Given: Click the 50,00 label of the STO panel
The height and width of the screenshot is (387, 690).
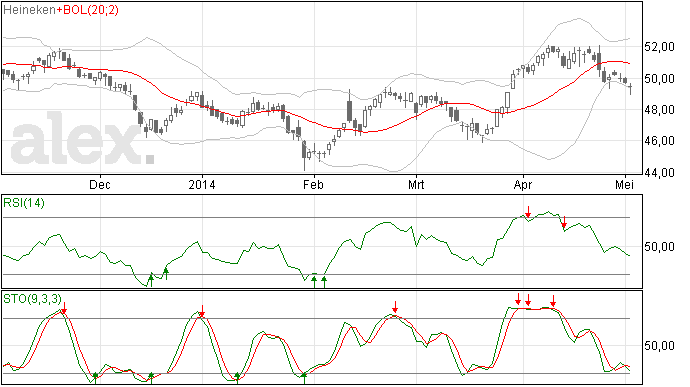Looking at the screenshot, I should (x=659, y=346).
